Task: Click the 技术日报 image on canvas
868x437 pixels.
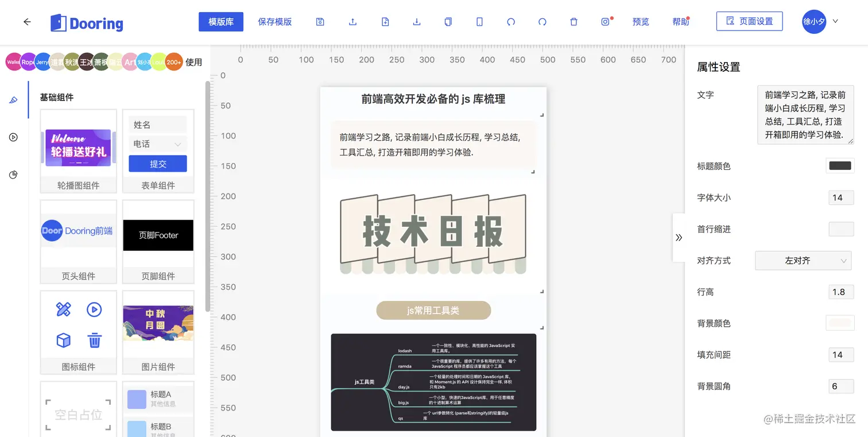Action: coord(433,234)
